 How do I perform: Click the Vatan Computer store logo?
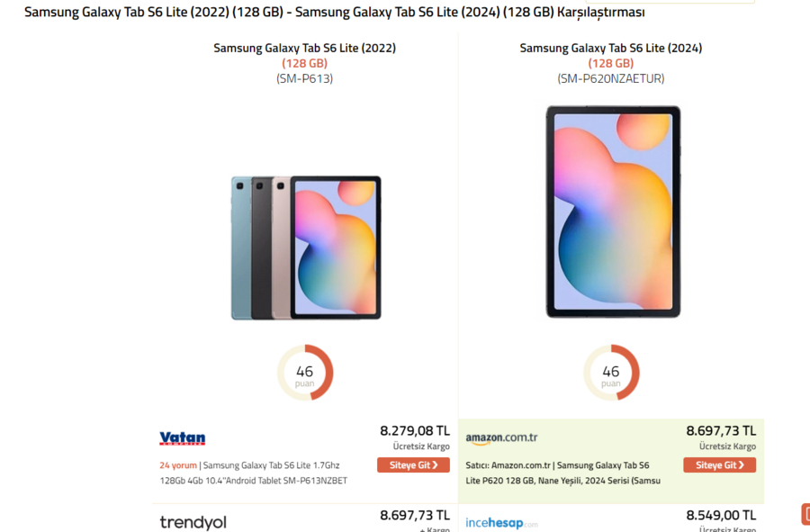[183, 439]
